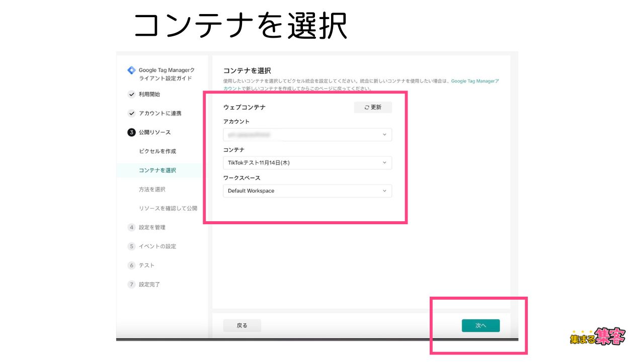Click the 更新 refresh button
The width and height of the screenshot is (644, 362).
point(373,107)
